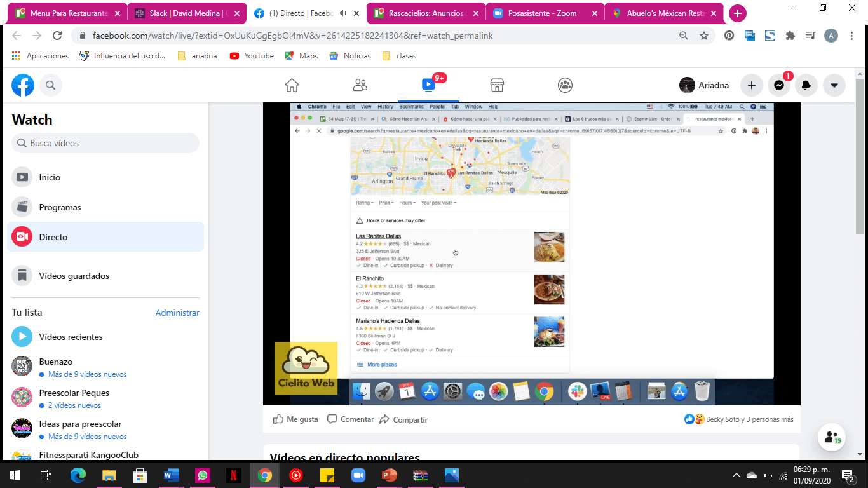Open Preescolar Peques page

click(x=105, y=398)
